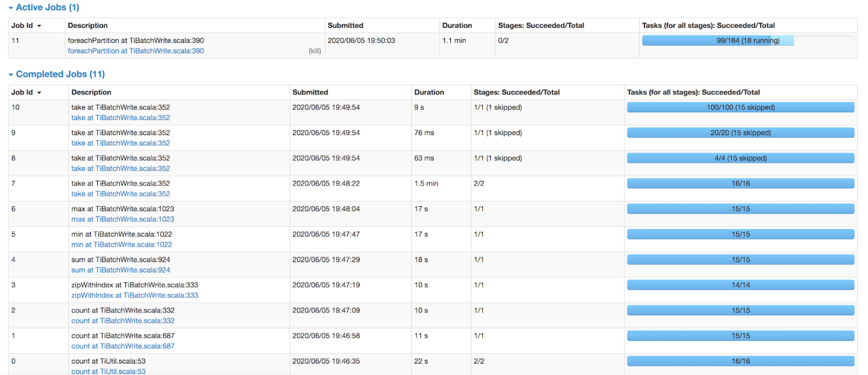Open count at TiBatchWrite.scala:687 job details
Image resolution: width=868 pixels, height=375 pixels.
coord(122,345)
